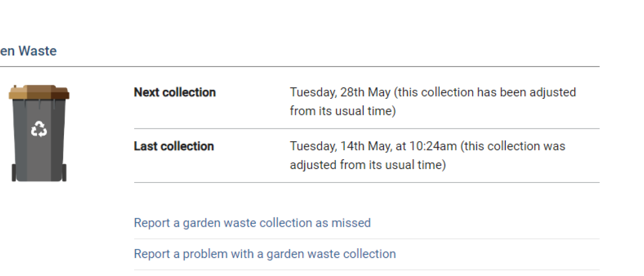Select the 'Next collection' label
This screenshot has width=644, height=276.
click(174, 92)
